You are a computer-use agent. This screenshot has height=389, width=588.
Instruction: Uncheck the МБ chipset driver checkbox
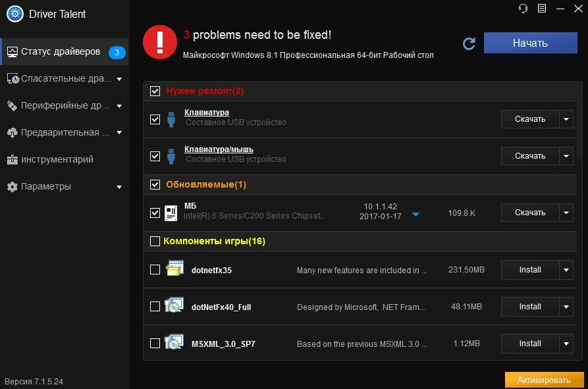pyautogui.click(x=155, y=213)
